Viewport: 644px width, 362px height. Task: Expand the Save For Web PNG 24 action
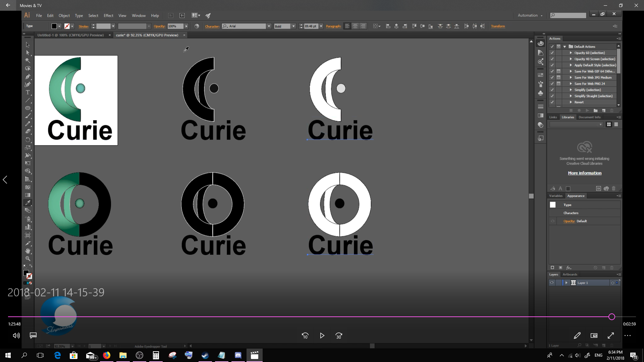[571, 84]
